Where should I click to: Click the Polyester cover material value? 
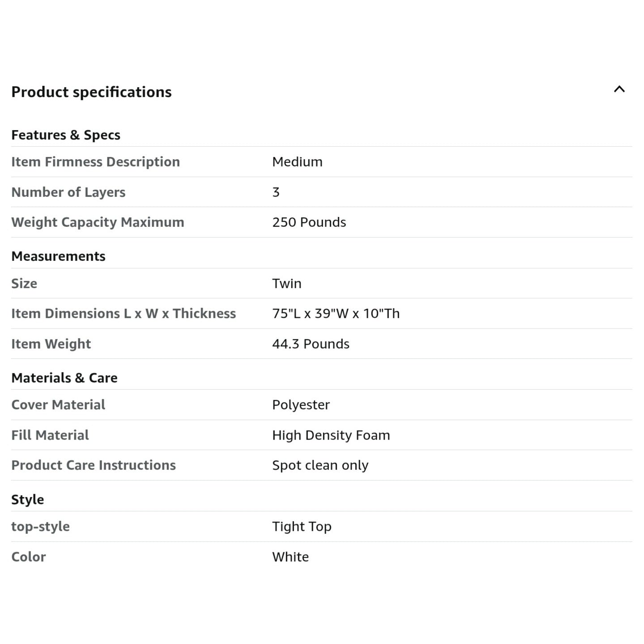[x=301, y=405]
